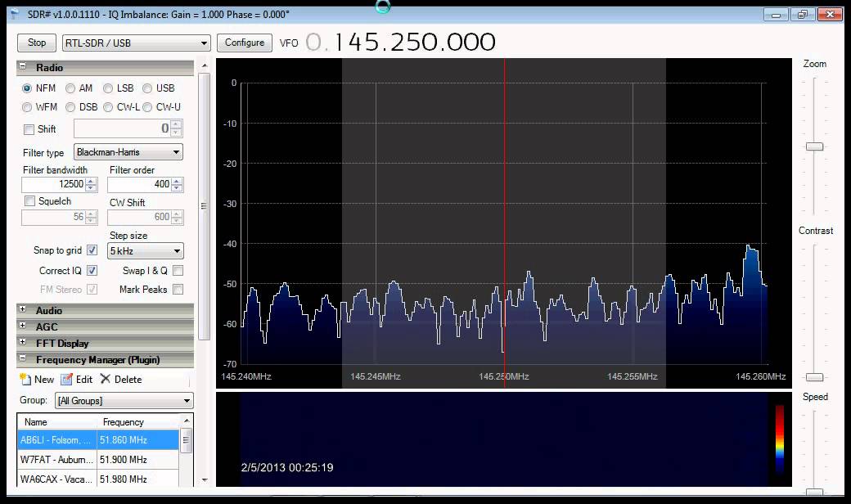Click the Filter bandwidth input field
Image resolution: width=851 pixels, height=504 pixels.
pyautogui.click(x=53, y=184)
